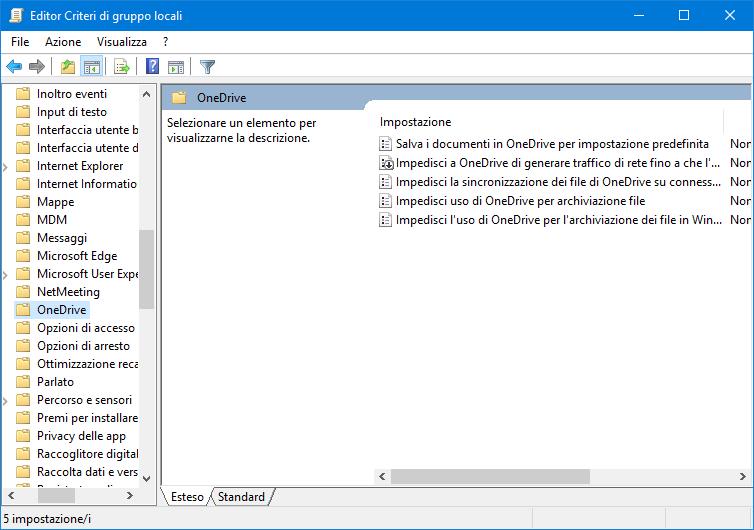The image size is (754, 530).
Task: Select Internet Explorer in the tree
Action: [80, 166]
